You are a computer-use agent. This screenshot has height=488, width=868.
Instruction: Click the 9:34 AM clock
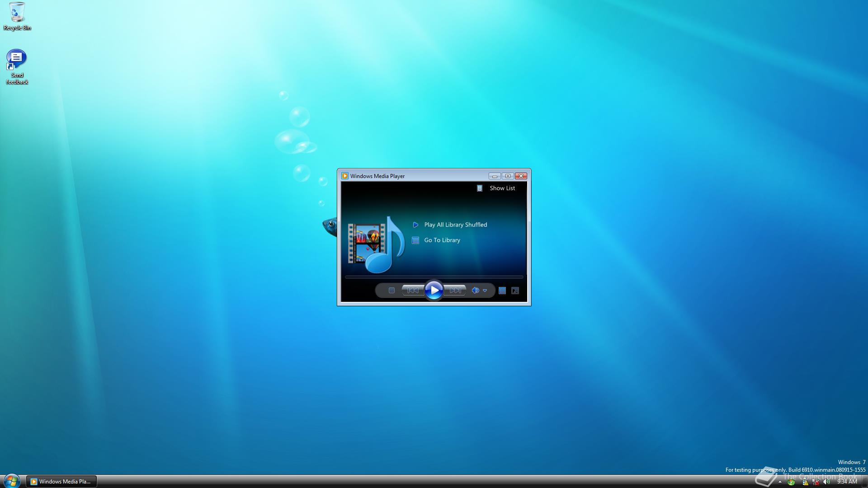point(847,482)
